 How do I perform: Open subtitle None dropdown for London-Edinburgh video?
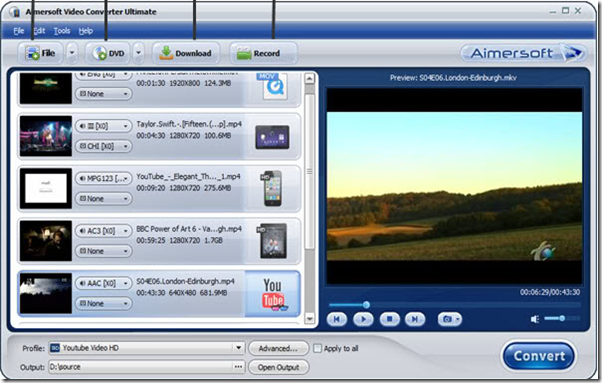tap(103, 304)
